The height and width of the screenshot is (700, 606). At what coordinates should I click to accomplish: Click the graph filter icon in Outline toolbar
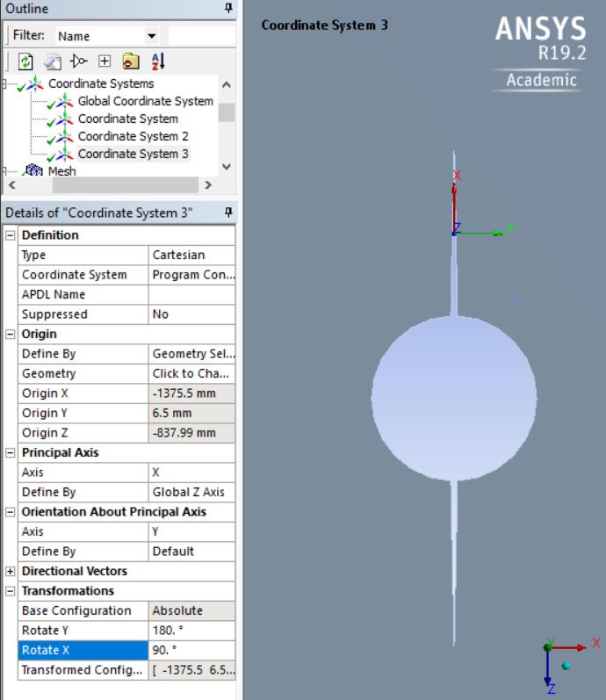pos(78,61)
